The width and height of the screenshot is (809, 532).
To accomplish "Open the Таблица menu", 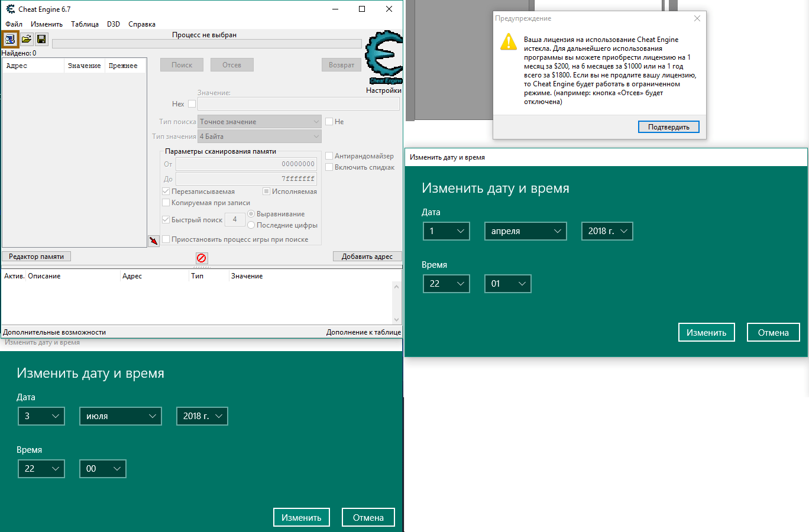I will [85, 24].
